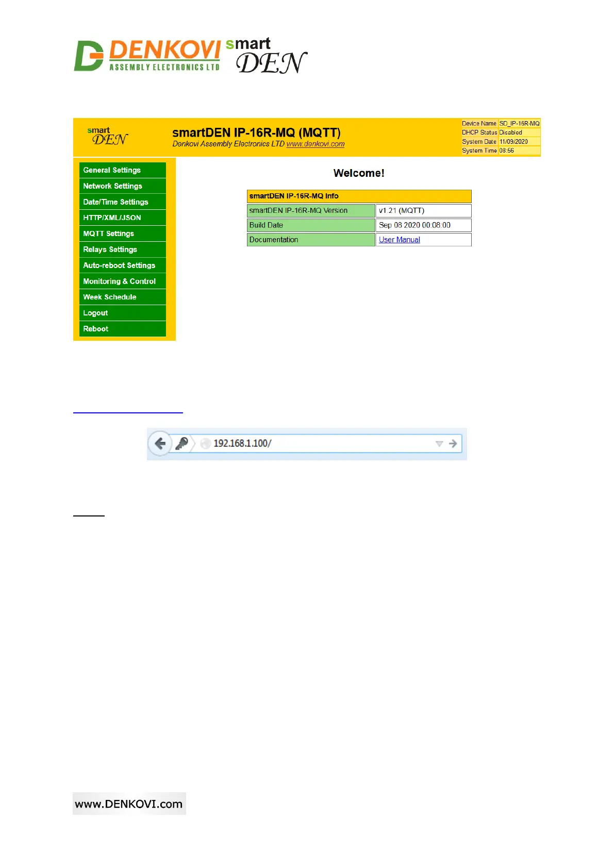This screenshot has width=614, height=868.
Task: Click the 'Device Name' label
Action: (479, 124)
